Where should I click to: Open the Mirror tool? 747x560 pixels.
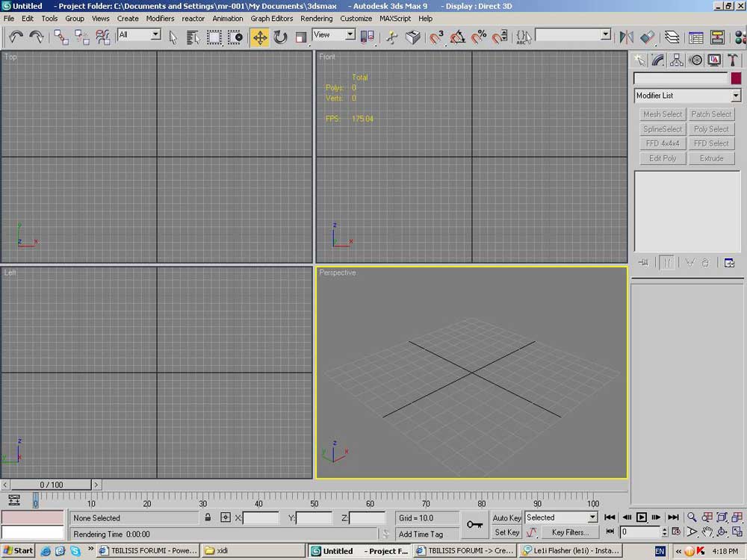tap(626, 37)
